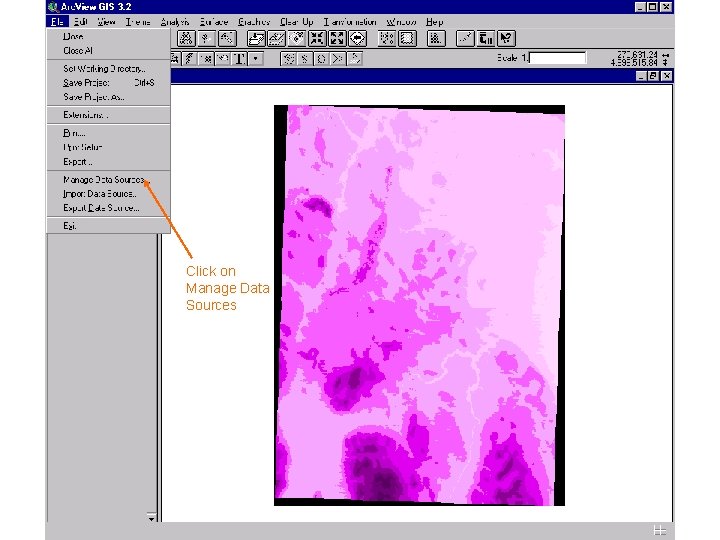Expand the dropdown arrow beside Text tool

[256, 59]
